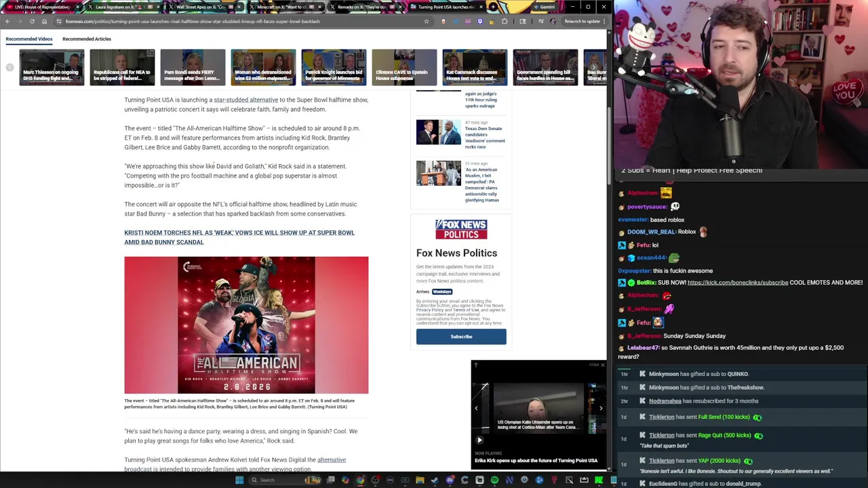Open Task View on taskbar

coord(330,480)
